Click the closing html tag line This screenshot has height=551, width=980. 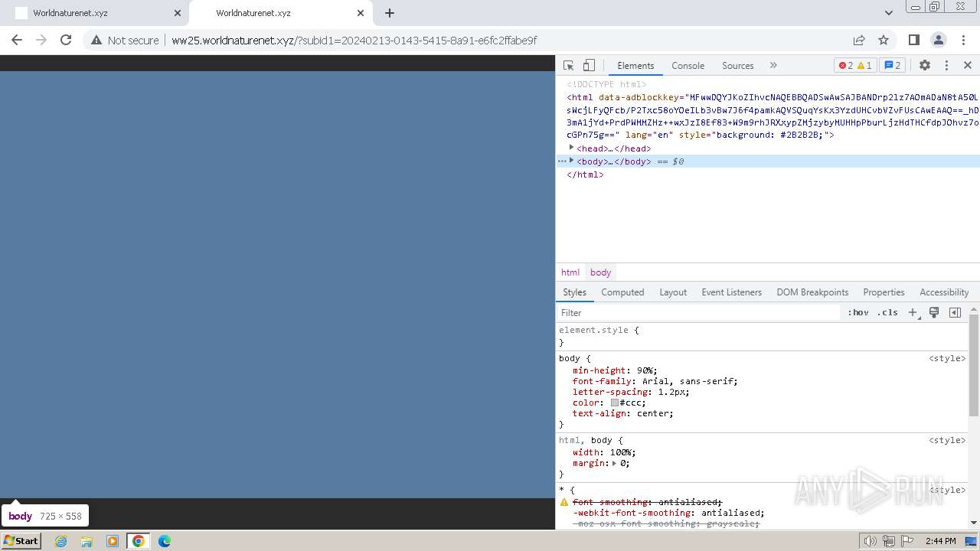point(585,174)
